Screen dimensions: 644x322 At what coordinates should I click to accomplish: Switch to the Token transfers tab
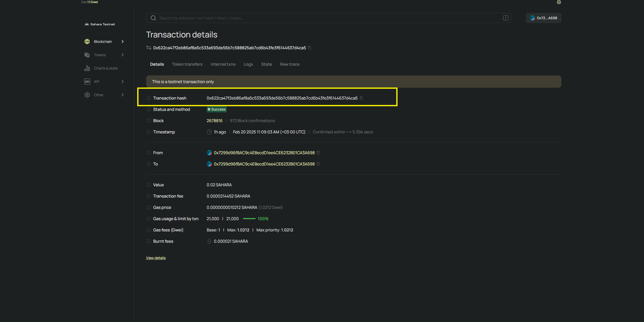pyautogui.click(x=187, y=64)
